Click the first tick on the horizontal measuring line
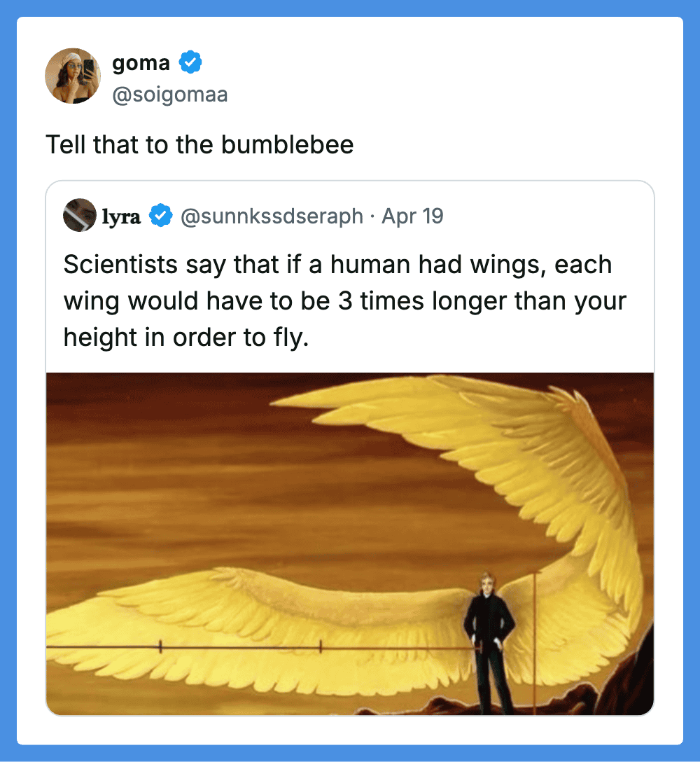Image resolution: width=700 pixels, height=762 pixels. click(160, 647)
